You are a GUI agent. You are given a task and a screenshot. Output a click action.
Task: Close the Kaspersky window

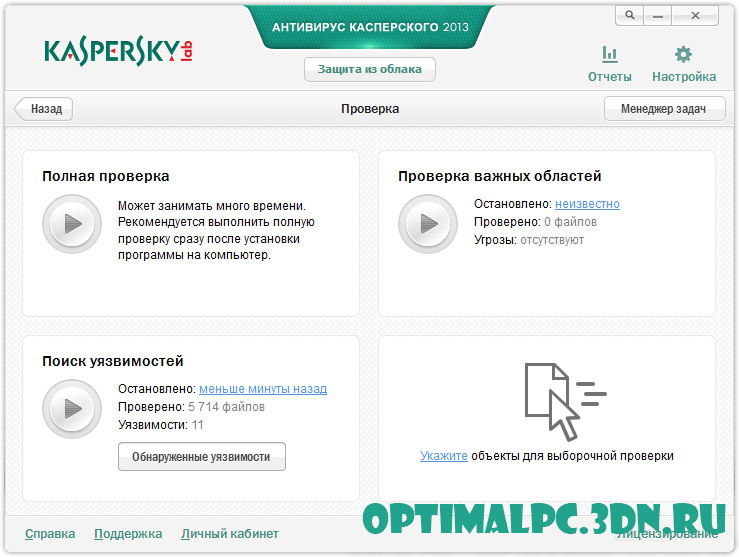[695, 16]
